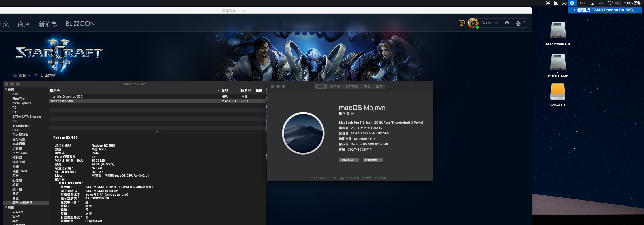This screenshot has width=644, height=225.
Task: Click the Bluetooth menu bar icon
Action: [x=601, y=3]
